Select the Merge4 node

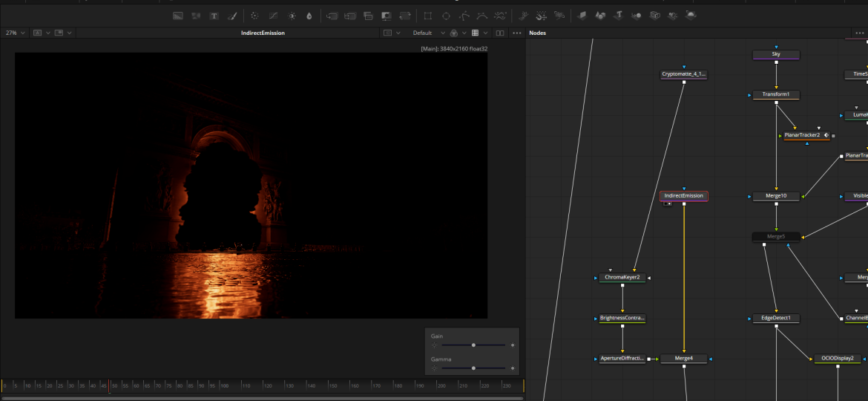tap(683, 359)
